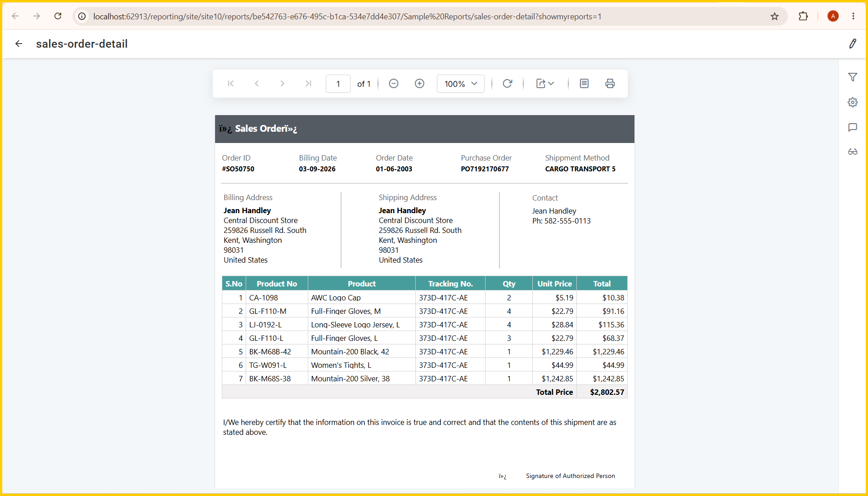Viewport: 868px width, 496px height.
Task: Click the BK-M68S-38 product number cell
Action: pyautogui.click(x=277, y=379)
